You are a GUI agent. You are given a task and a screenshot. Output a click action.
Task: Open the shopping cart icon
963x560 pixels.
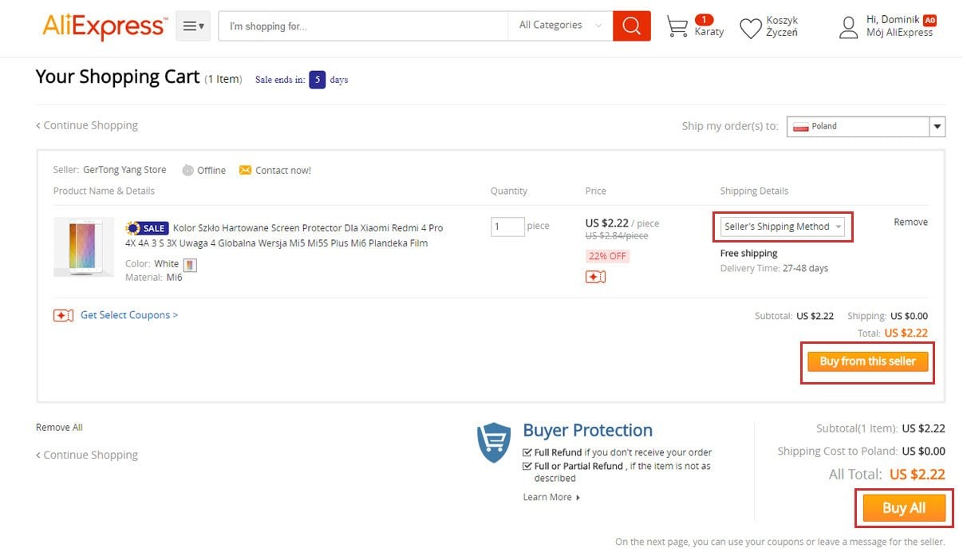click(677, 26)
